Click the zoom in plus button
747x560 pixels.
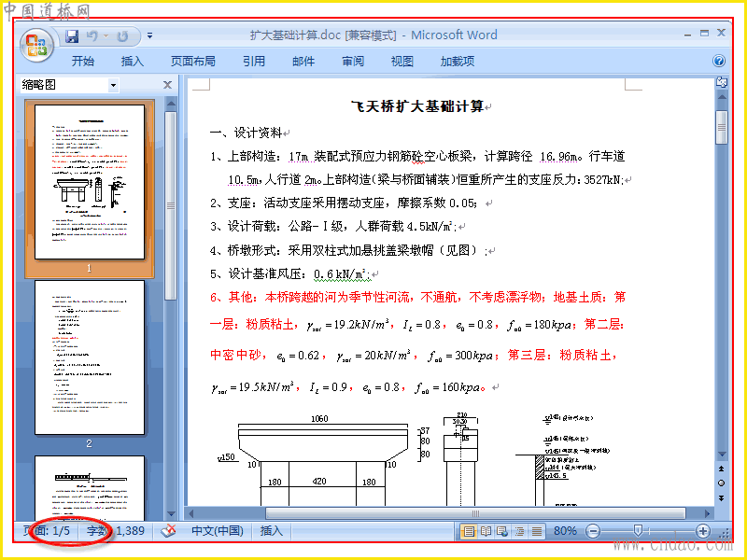(703, 531)
